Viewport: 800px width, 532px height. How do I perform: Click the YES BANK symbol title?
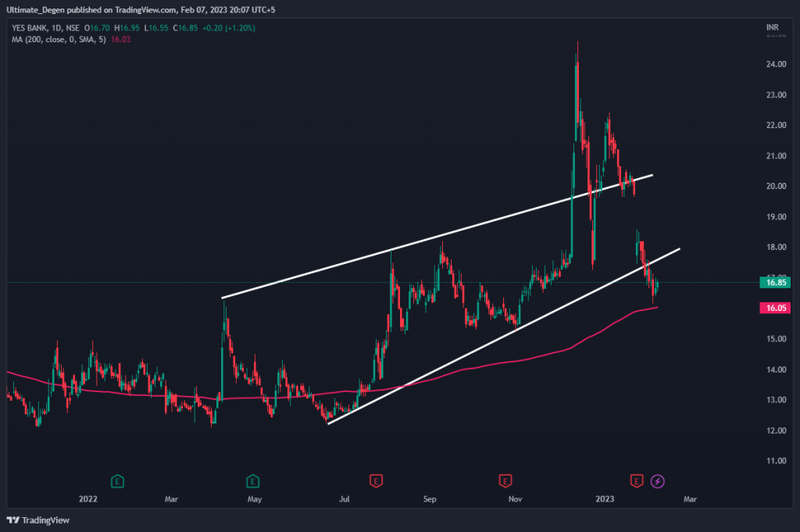click(x=45, y=28)
